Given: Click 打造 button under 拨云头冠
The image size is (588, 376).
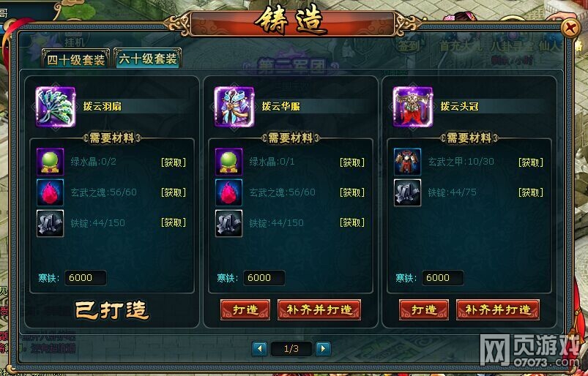Looking at the screenshot, I should tap(424, 309).
